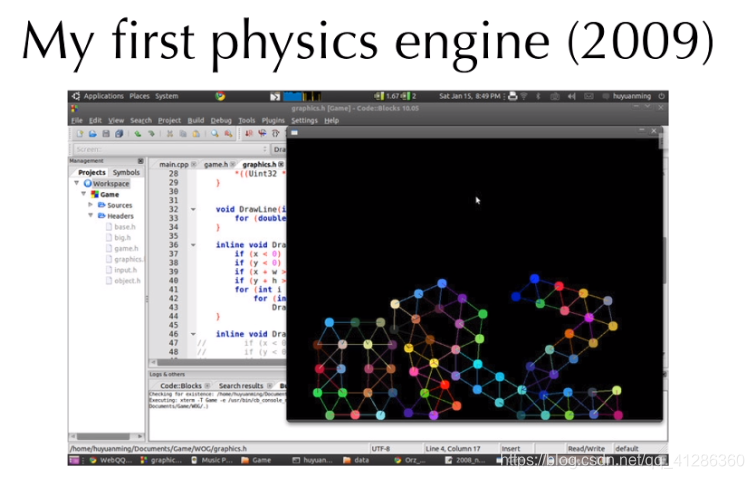The width and height of the screenshot is (754, 479).
Task: Create a new file from toolbar
Action: coord(80,134)
